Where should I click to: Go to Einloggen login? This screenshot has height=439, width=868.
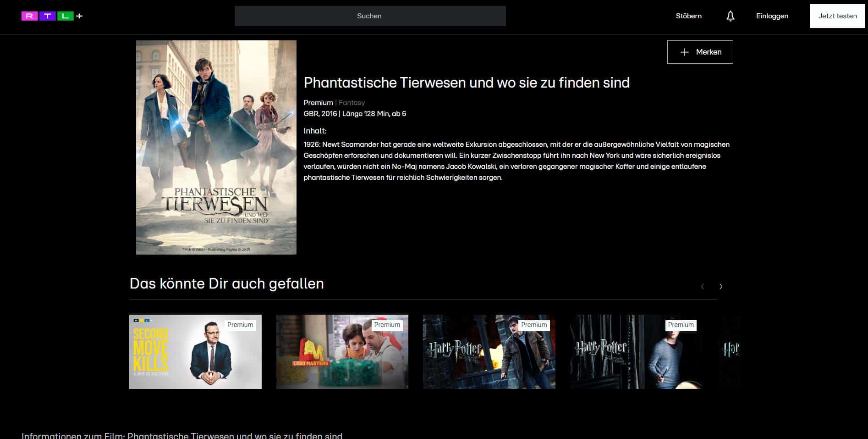[x=772, y=16]
